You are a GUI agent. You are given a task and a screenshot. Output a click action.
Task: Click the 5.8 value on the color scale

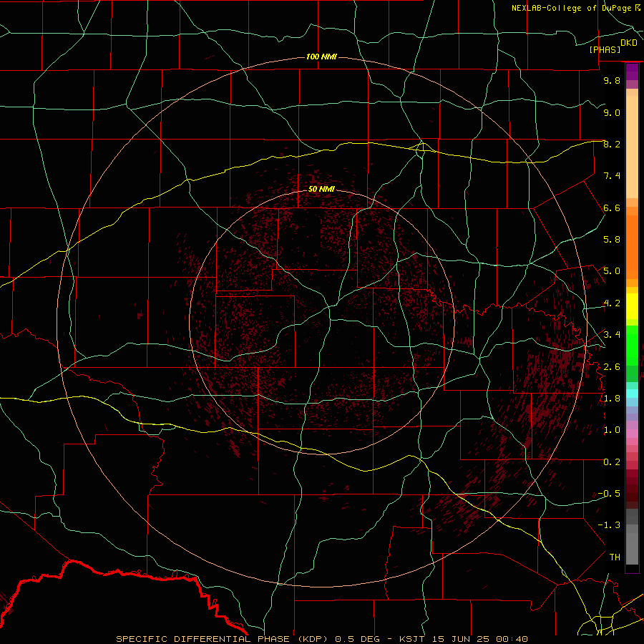coord(612,240)
